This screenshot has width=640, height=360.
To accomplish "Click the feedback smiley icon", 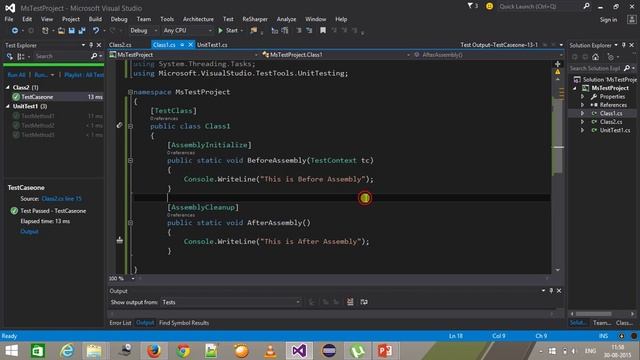I will (489, 6).
